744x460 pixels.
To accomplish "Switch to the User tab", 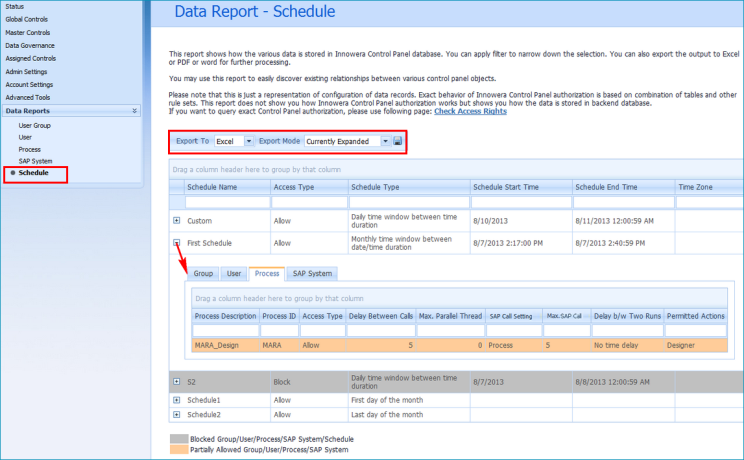I will [x=233, y=273].
